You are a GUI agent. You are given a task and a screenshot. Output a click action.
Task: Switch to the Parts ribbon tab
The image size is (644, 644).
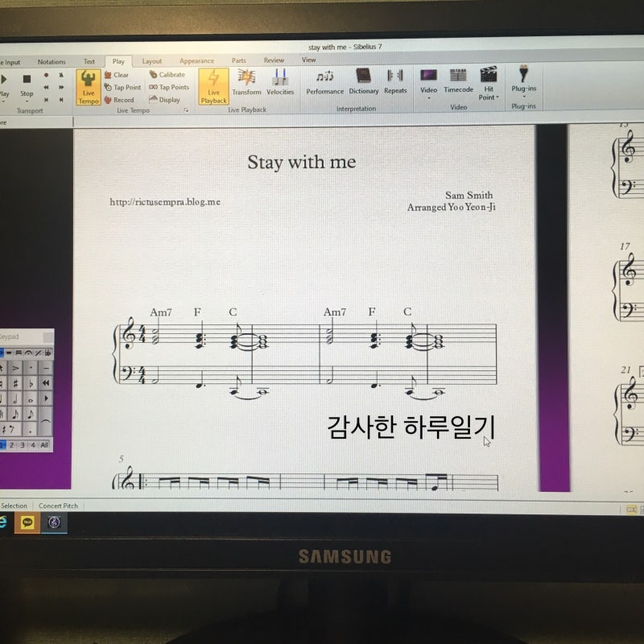[x=238, y=60]
